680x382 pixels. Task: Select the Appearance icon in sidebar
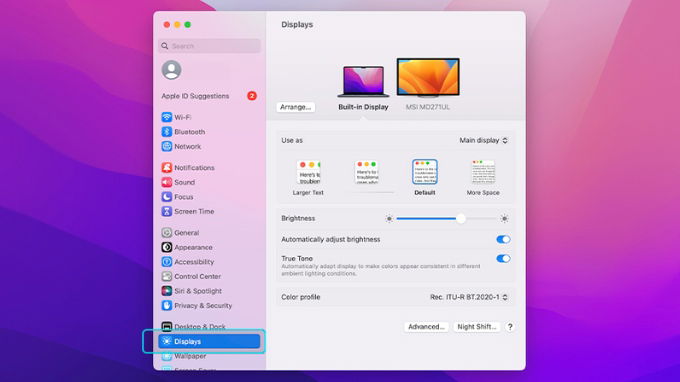click(x=167, y=247)
